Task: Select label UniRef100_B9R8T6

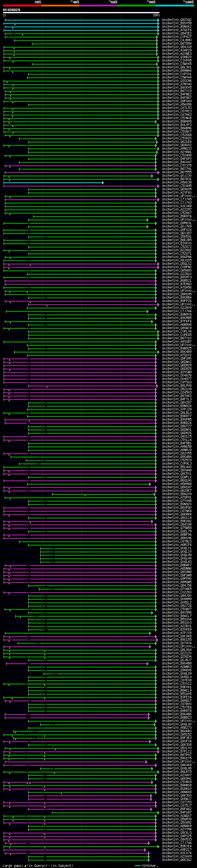Action: coord(177,216)
